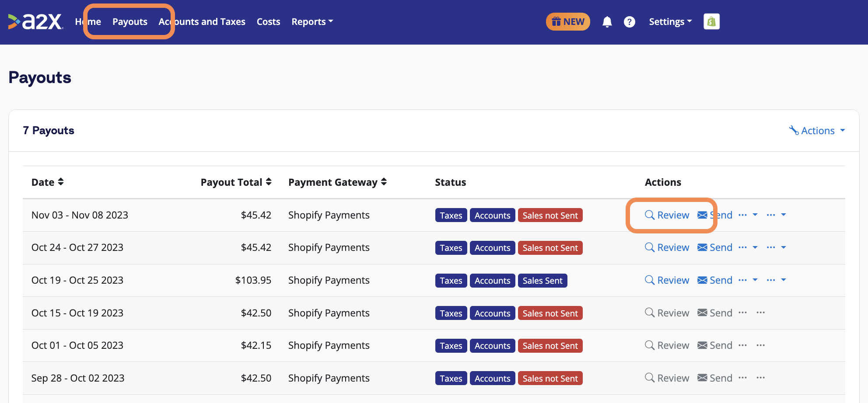Click the 7 Payouts heading
Viewport: 868px width, 403px height.
click(x=49, y=131)
